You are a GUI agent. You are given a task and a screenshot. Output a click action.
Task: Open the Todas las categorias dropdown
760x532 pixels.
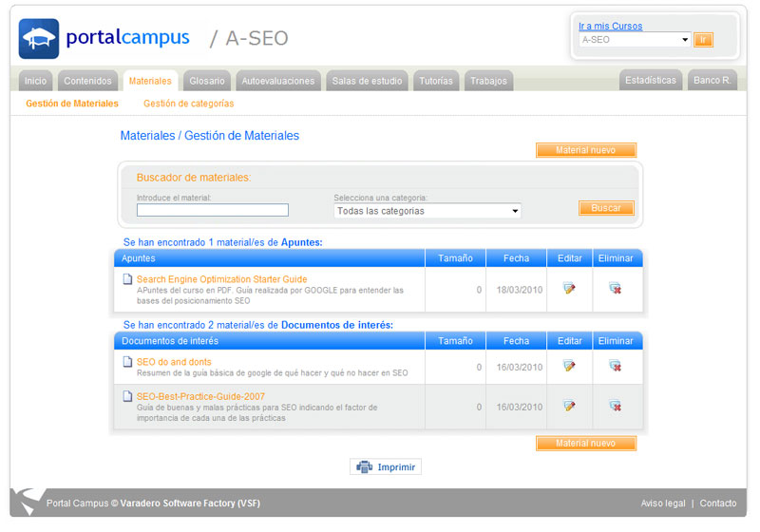[x=427, y=211]
